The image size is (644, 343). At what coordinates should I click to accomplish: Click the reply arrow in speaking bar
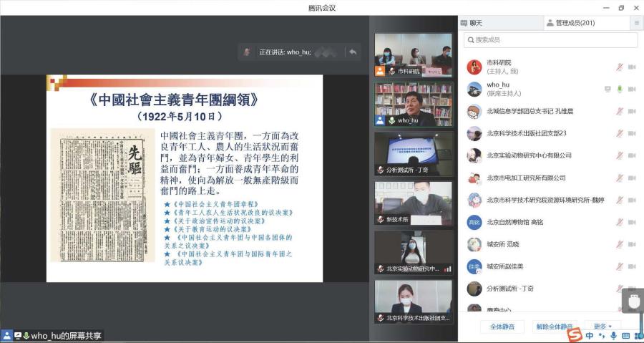[x=353, y=52]
